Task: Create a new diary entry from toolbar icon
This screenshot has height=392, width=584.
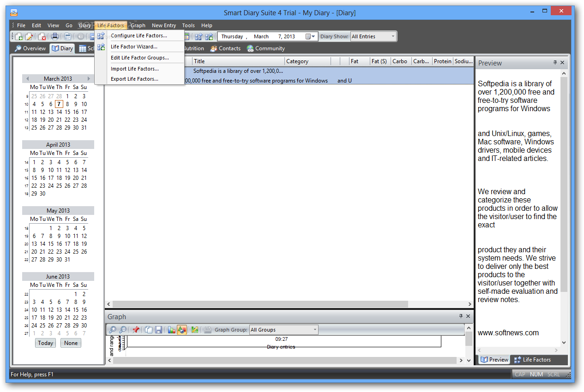Action: [19, 37]
